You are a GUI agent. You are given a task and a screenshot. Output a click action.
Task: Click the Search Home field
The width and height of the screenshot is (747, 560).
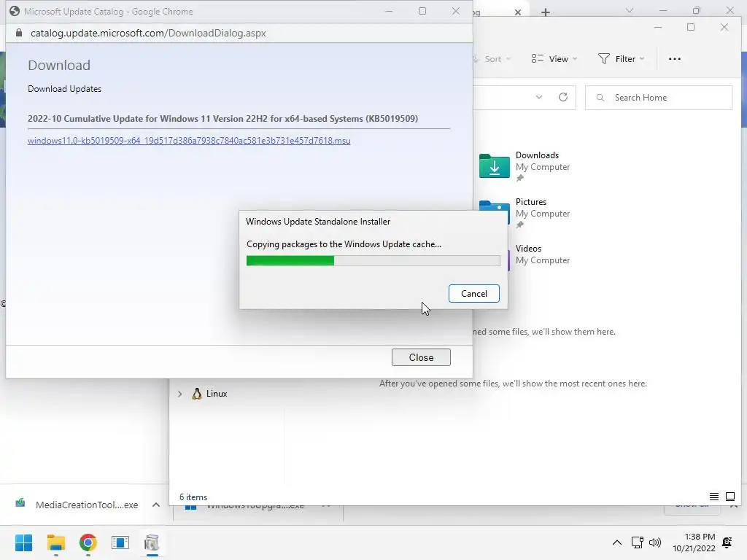coord(659,98)
